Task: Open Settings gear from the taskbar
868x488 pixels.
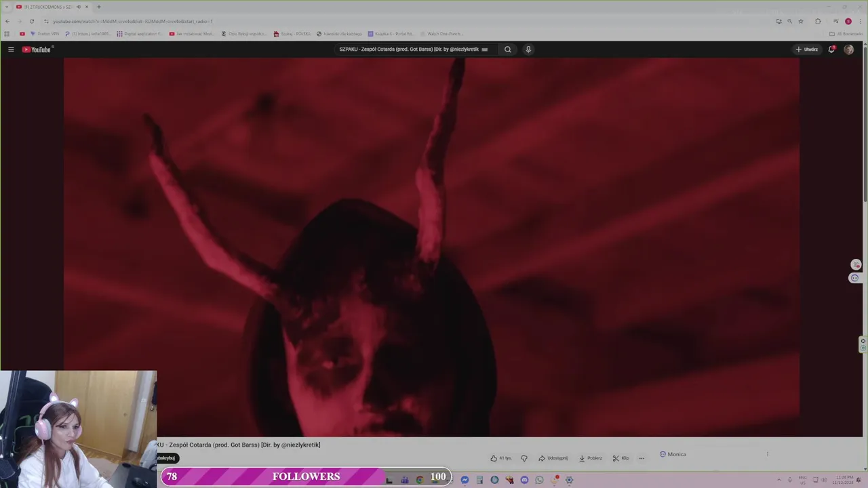Action: 569,480
